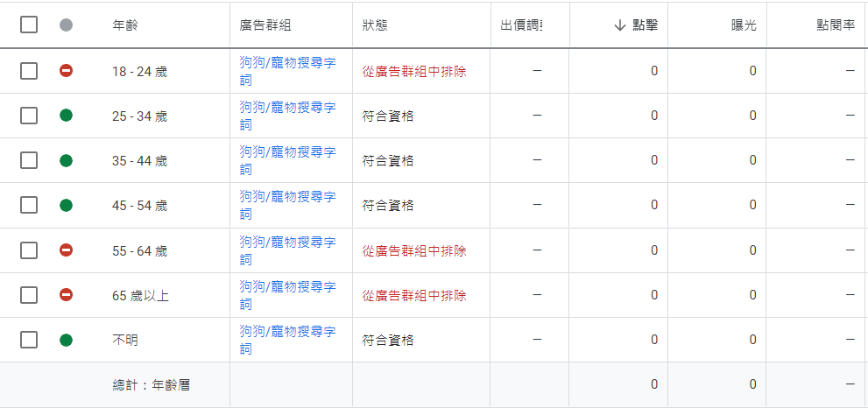
Task: Open 狗狗/寵物搜尋字詞 link in 65 歲以上 row
Action: (287, 295)
